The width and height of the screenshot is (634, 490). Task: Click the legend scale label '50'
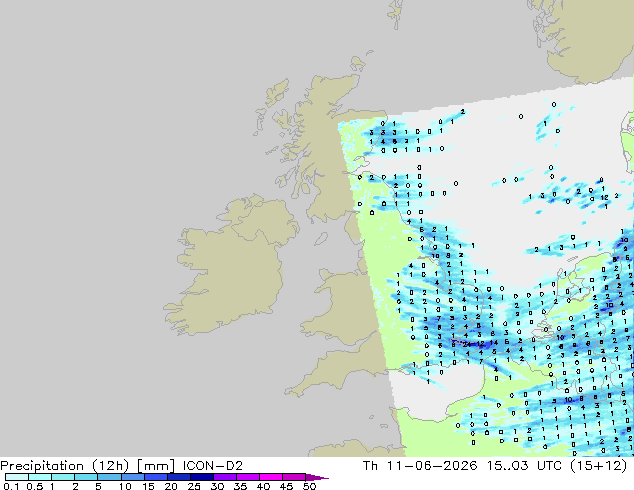(309, 486)
